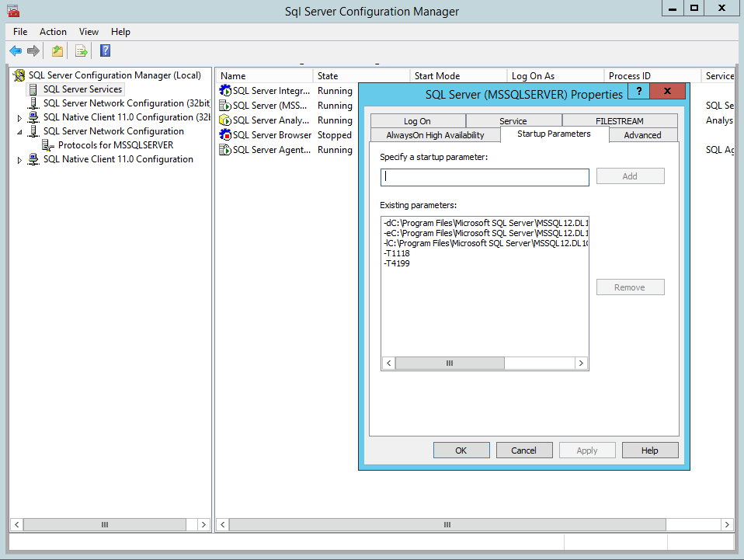This screenshot has height=560, width=744.
Task: Click the Help button in dialog
Action: (x=649, y=450)
